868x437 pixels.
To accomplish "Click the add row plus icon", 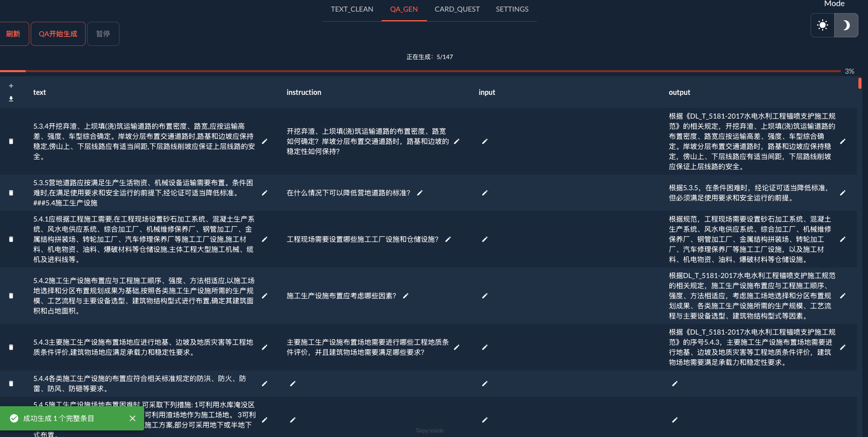I will [11, 86].
